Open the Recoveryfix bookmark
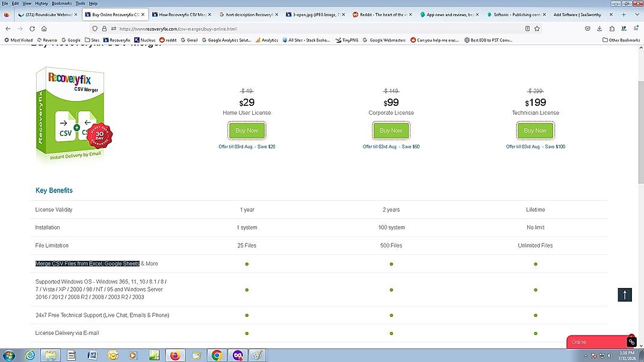The image size is (644, 362). click(117, 40)
